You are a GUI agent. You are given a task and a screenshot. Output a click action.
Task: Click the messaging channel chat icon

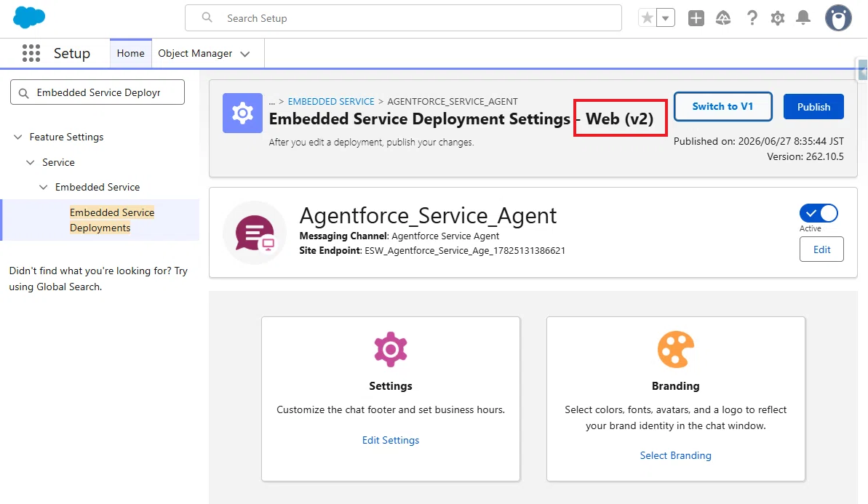pyautogui.click(x=255, y=233)
